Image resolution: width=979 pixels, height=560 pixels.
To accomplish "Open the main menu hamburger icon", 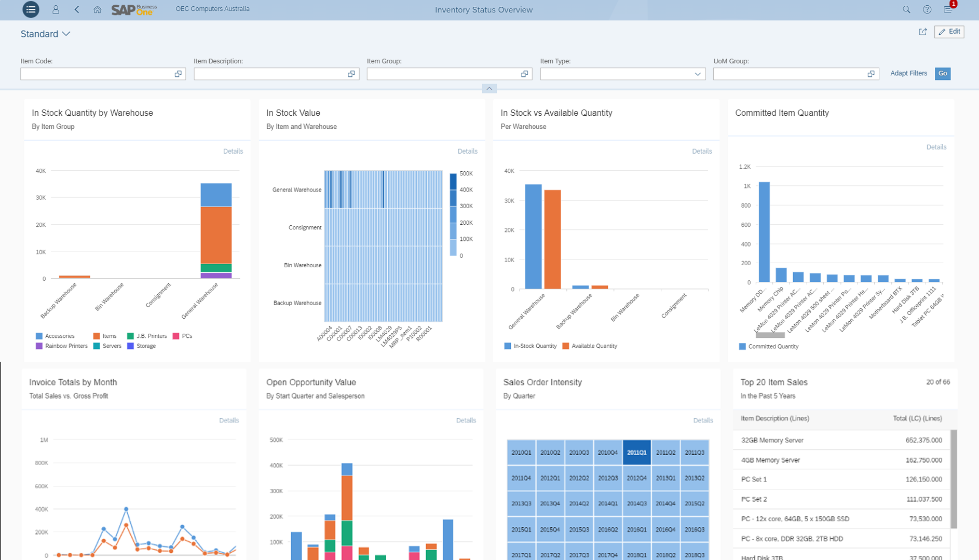I will click(31, 9).
